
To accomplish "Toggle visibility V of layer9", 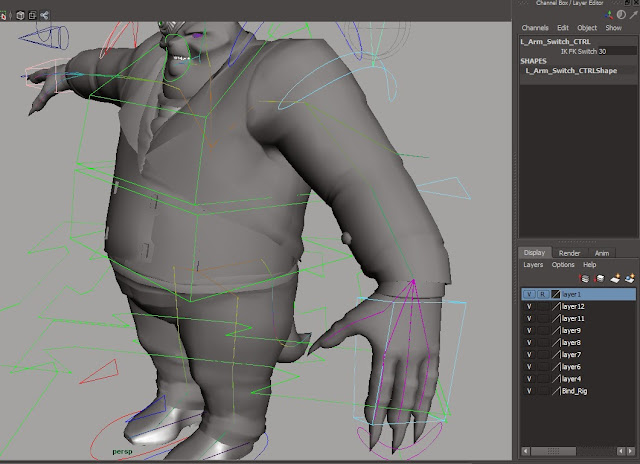I will (529, 331).
